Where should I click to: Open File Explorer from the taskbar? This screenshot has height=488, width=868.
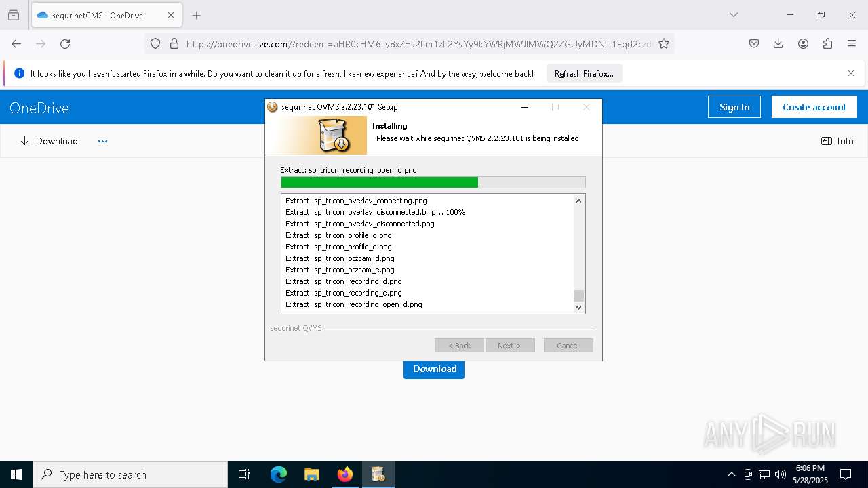312,474
